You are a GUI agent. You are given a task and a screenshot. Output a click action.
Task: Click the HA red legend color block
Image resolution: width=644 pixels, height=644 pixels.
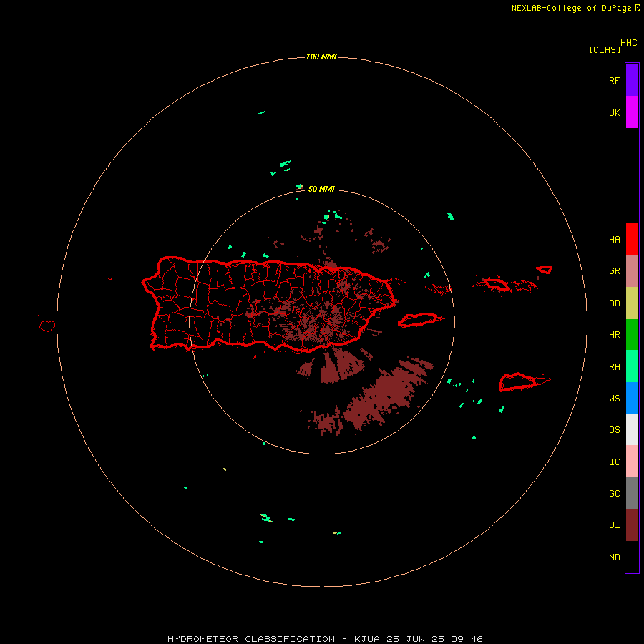632,239
